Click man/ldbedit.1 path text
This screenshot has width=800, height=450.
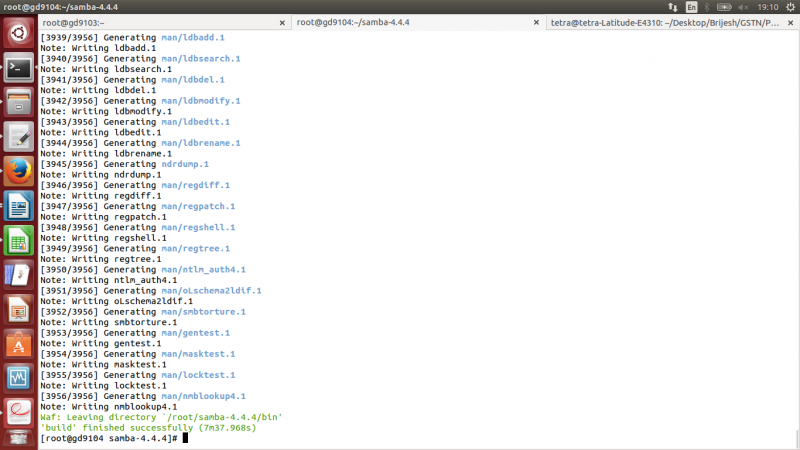point(195,122)
